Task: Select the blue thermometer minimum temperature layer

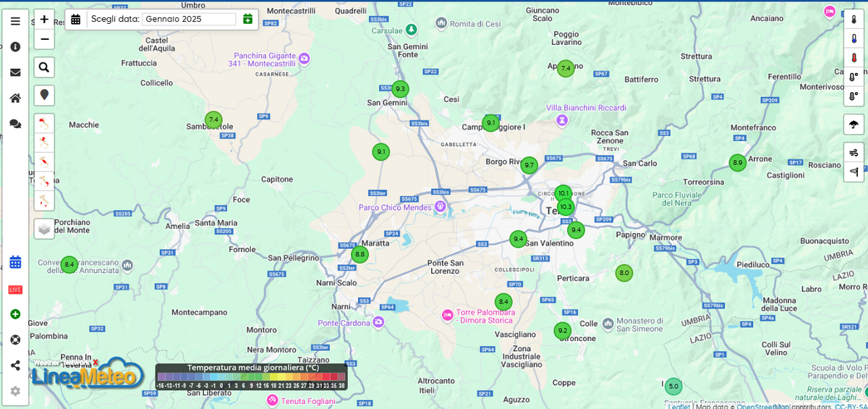Action: tap(854, 38)
